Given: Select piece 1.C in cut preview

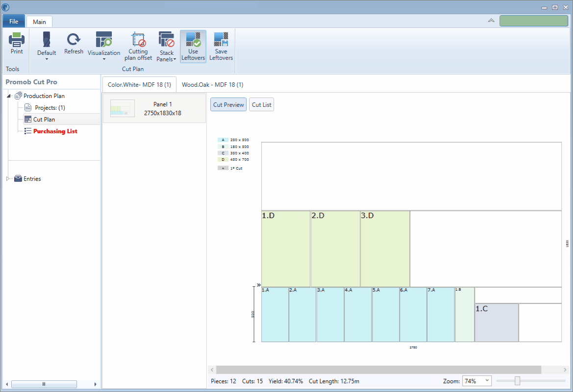Looking at the screenshot, I should click(496, 322).
